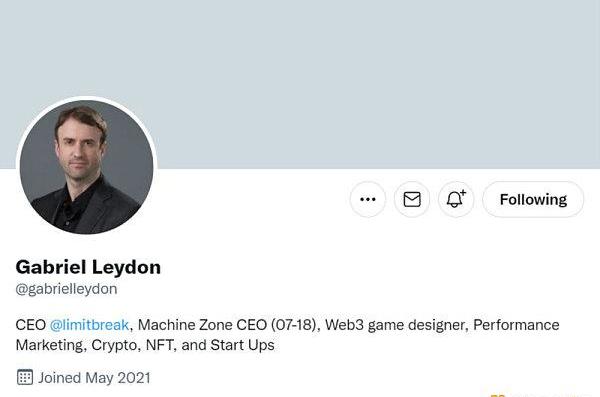The image size is (600, 397).
Task: Click the word "Crypto" in bio
Action: (x=116, y=345)
